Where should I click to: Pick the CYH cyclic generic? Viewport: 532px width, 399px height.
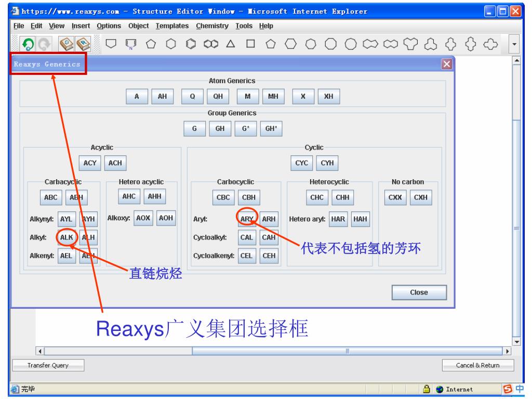click(327, 163)
